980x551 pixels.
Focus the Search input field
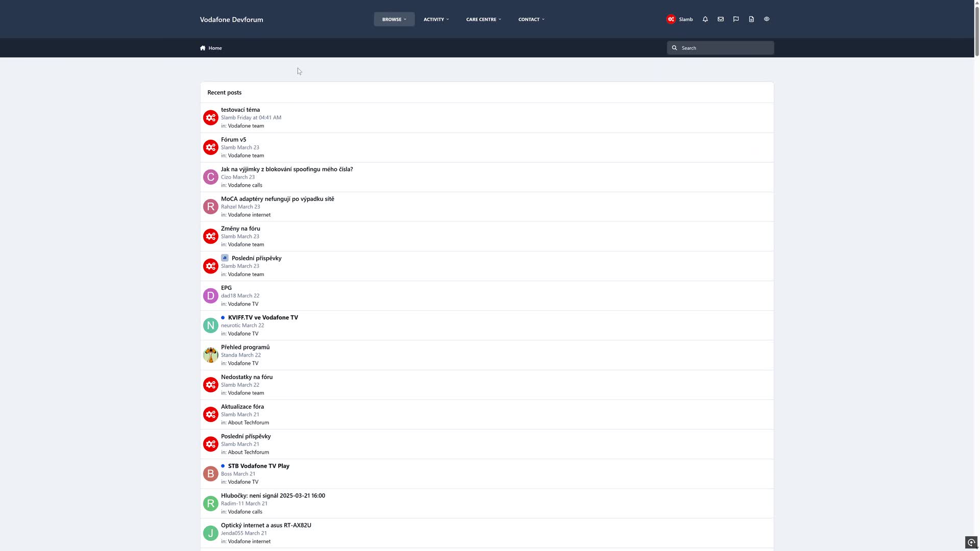coord(720,48)
